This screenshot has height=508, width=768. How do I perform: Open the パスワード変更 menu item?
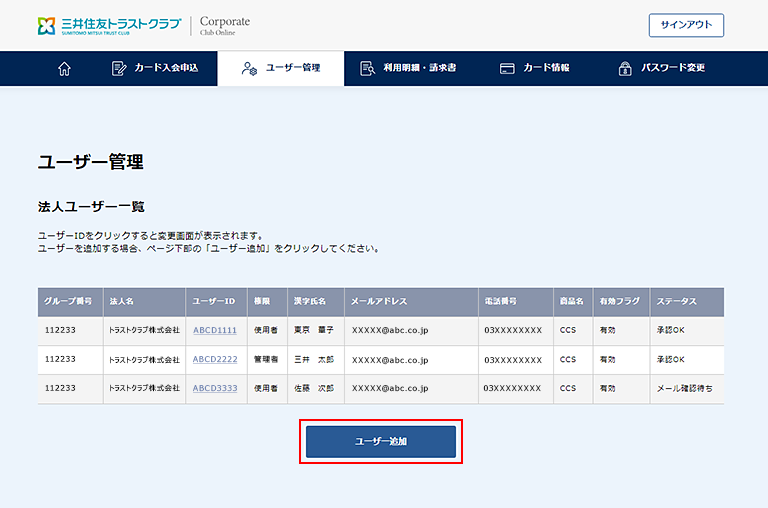pos(661,69)
